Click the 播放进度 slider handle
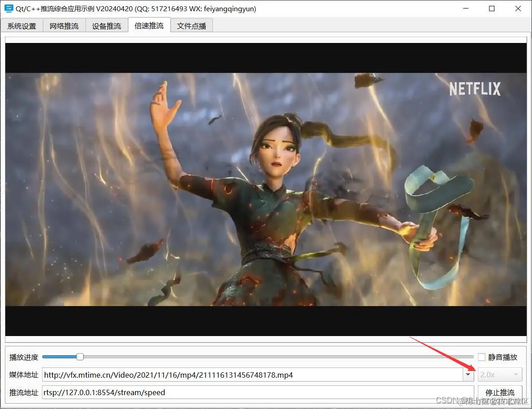 80,357
